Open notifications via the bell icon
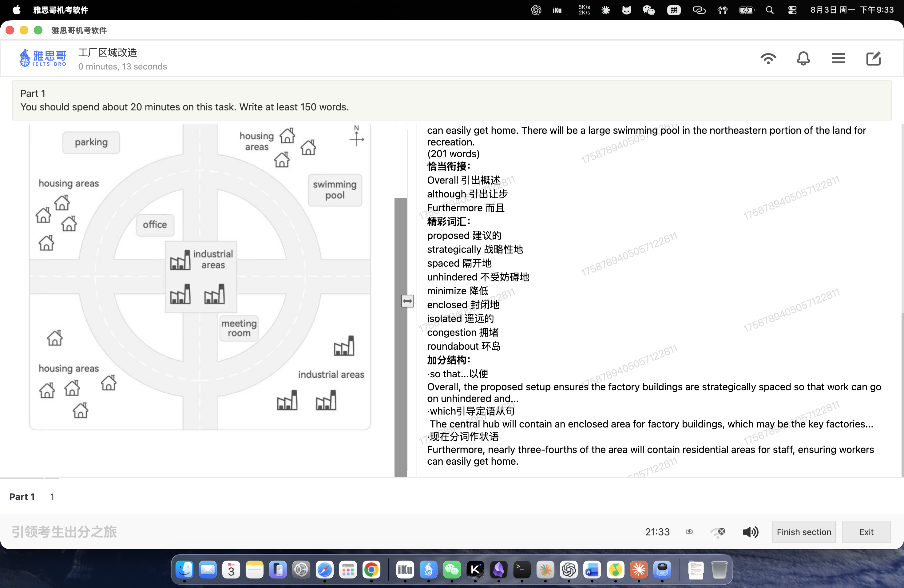Screen dimensions: 904x588 click(803, 58)
